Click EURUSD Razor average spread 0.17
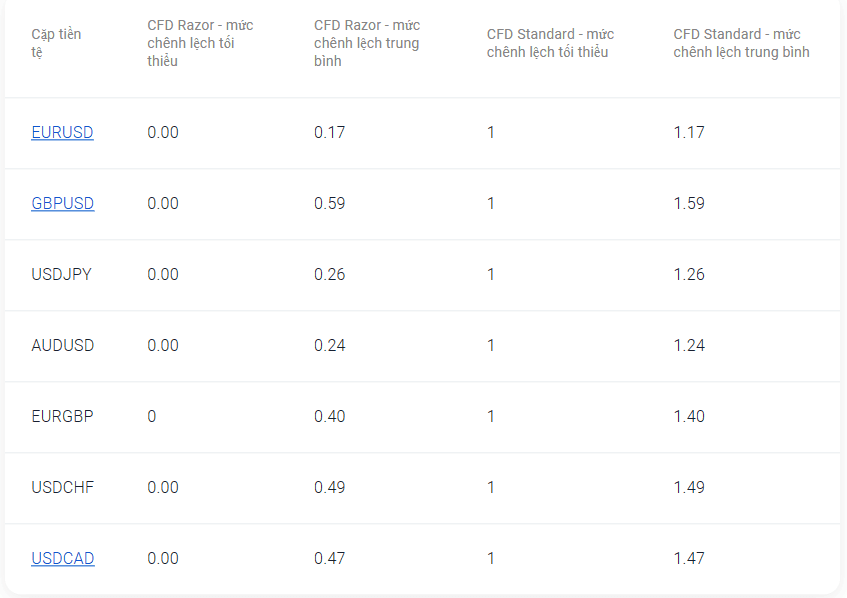The height and width of the screenshot is (598, 847). click(330, 132)
